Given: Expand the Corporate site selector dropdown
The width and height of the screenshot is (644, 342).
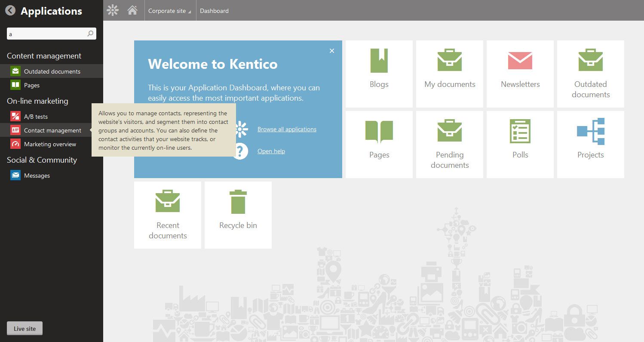Looking at the screenshot, I should click(170, 11).
